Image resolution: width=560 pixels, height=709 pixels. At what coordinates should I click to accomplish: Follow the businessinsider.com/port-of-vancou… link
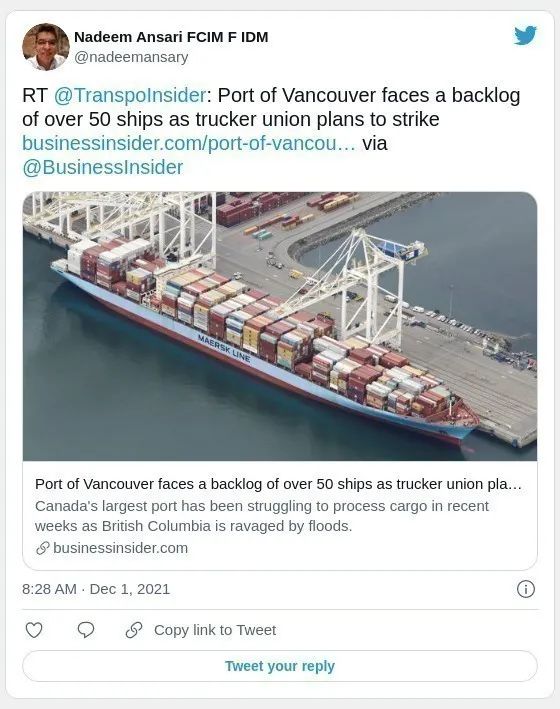click(189, 143)
